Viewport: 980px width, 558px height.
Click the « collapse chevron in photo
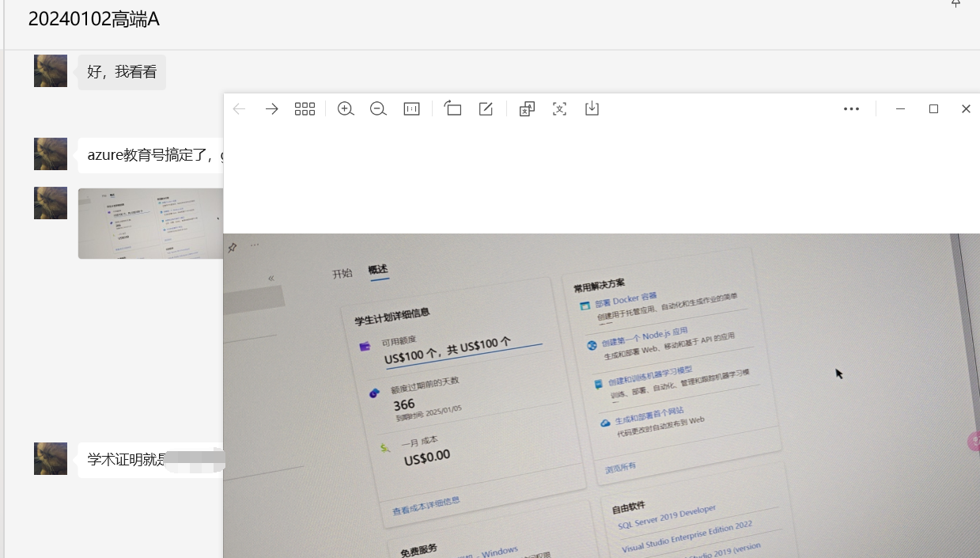[271, 279]
